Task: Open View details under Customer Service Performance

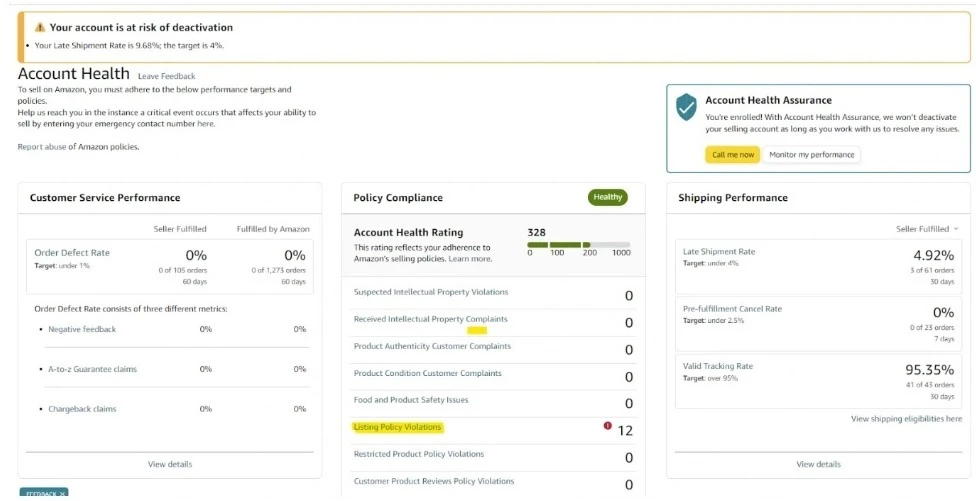Action: 170,464
